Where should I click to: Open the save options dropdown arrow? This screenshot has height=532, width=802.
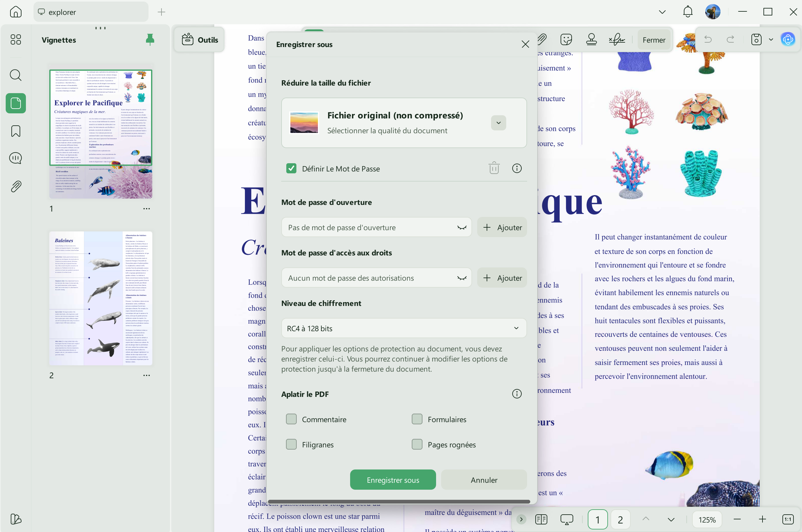[x=771, y=39]
